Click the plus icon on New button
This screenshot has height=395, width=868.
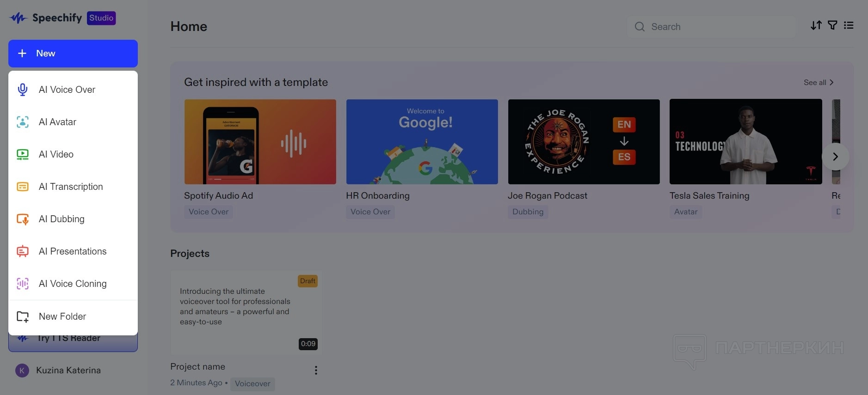click(22, 54)
